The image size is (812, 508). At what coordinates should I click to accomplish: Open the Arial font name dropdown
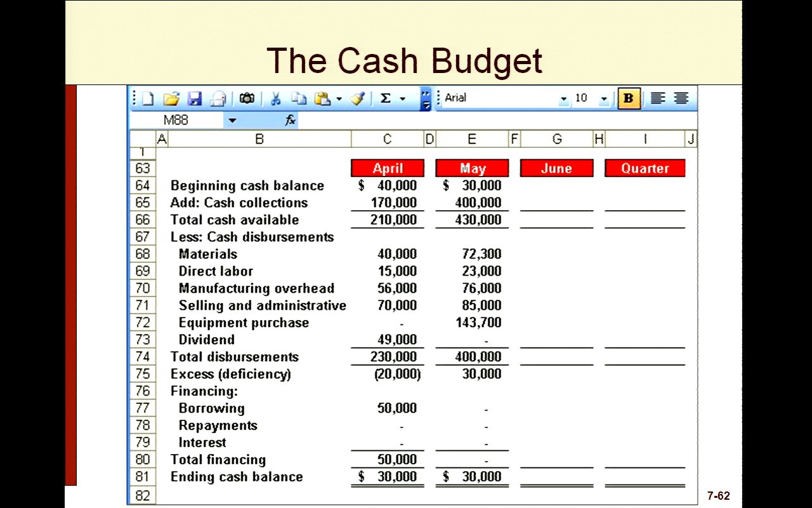[x=563, y=99]
